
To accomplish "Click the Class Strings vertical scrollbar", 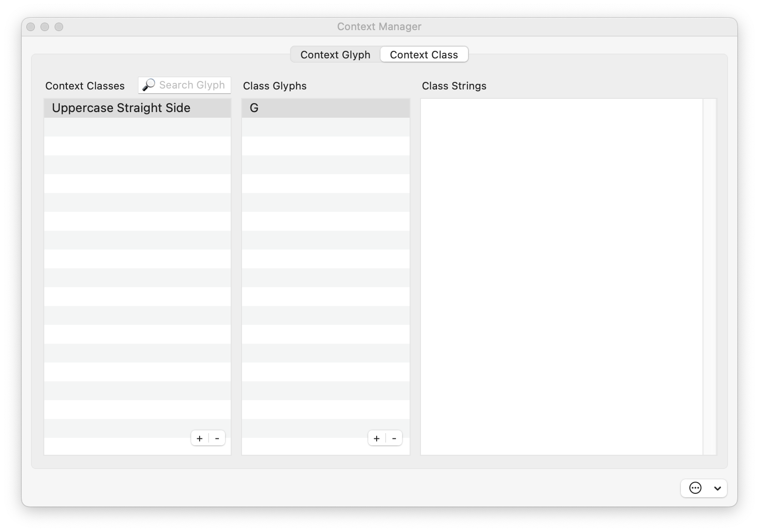I will click(710, 277).
